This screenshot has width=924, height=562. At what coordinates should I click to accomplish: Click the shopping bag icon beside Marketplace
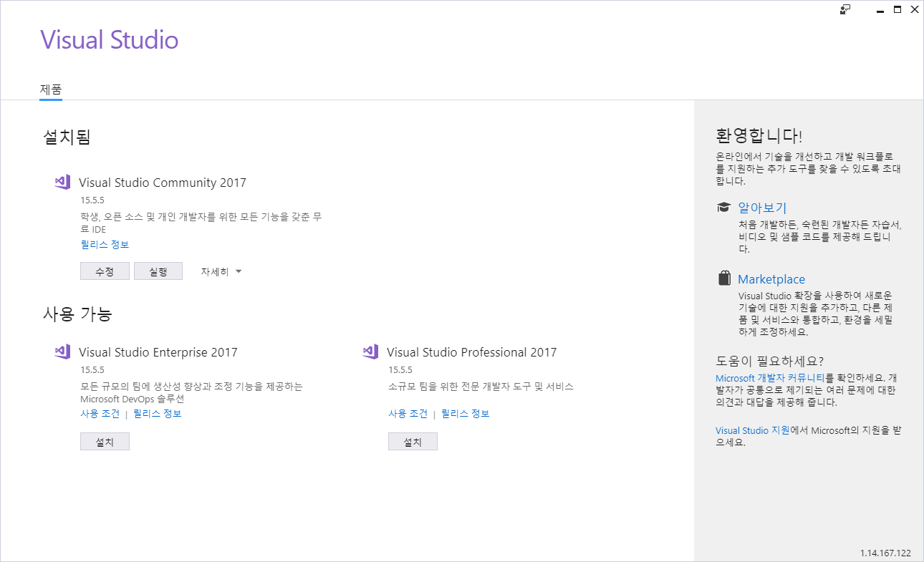point(724,278)
